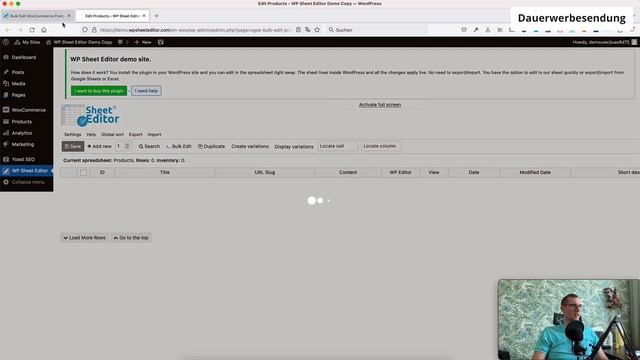This screenshot has height=360, width=640.
Task: Open Dashboard in sidebar
Action: 24,58
